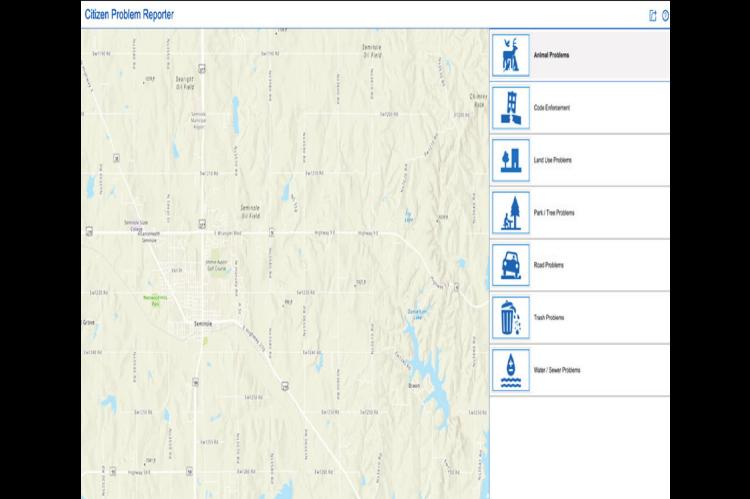Open the help question mark icon
750x499 pixels.
coord(665,16)
